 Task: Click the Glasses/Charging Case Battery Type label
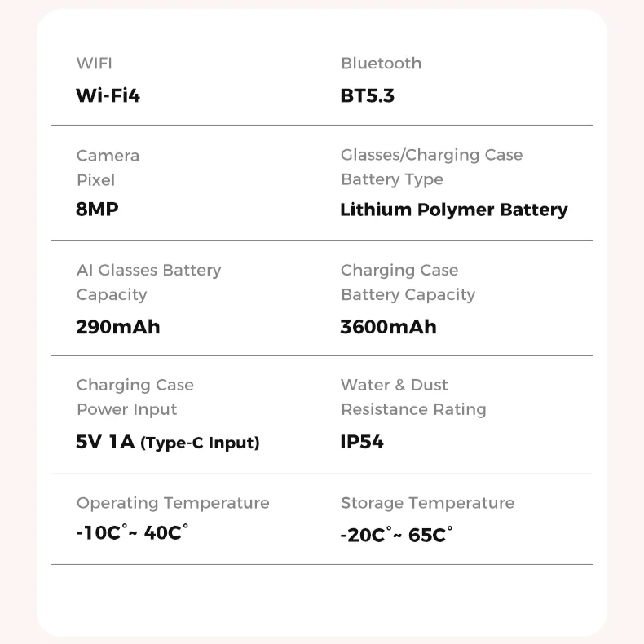point(431,167)
